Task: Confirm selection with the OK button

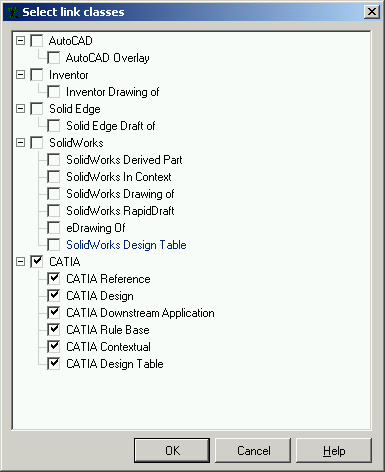Action: 172,451
